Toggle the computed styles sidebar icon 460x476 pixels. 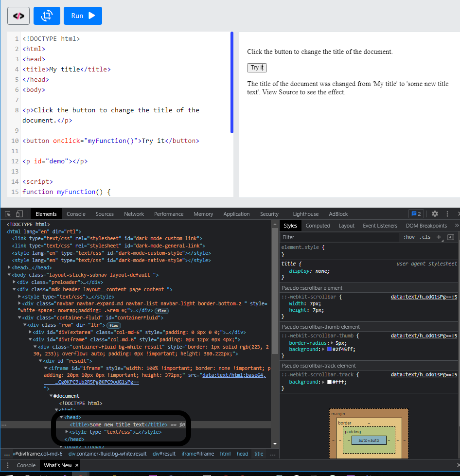coord(451,237)
